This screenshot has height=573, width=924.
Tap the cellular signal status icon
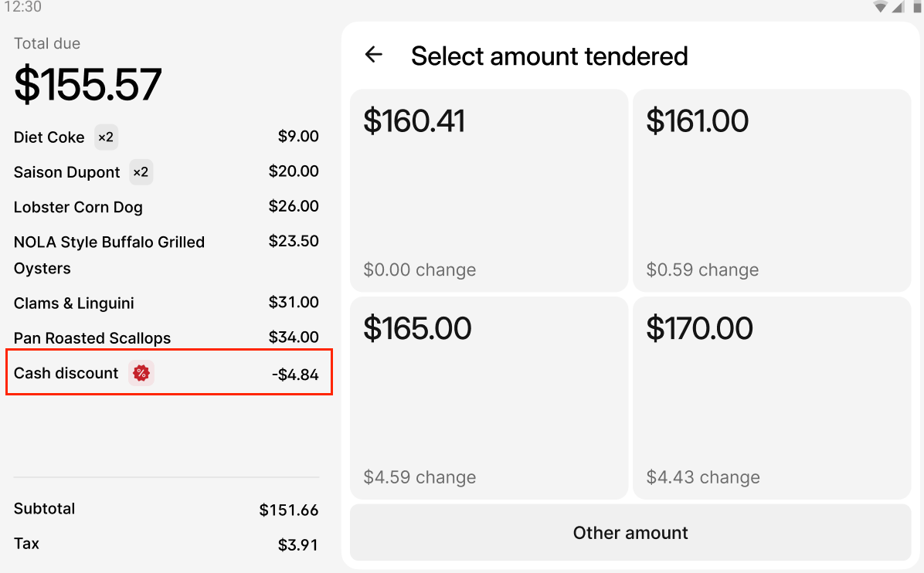pos(898,6)
